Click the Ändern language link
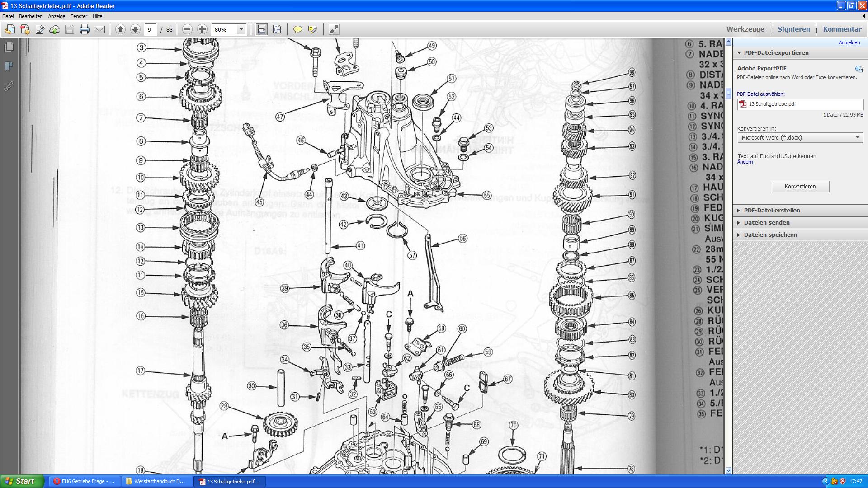 745,162
